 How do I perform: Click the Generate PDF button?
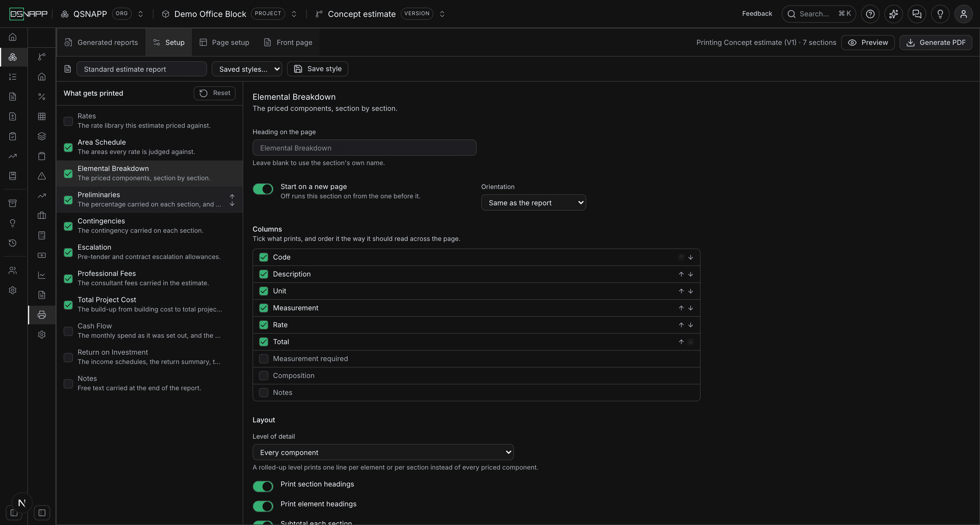(936, 43)
